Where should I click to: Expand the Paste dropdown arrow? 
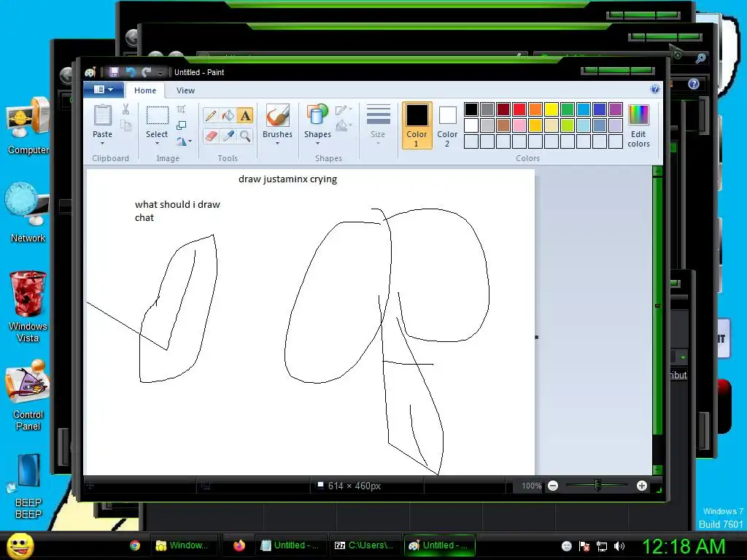click(102, 144)
